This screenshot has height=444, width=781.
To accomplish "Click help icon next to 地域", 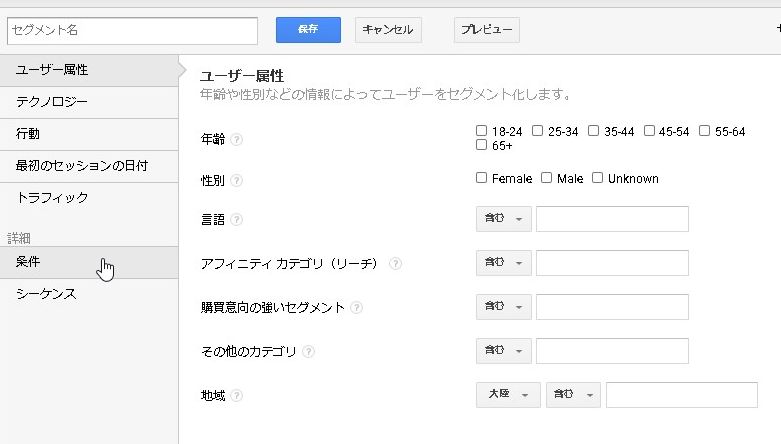I will tap(236, 396).
